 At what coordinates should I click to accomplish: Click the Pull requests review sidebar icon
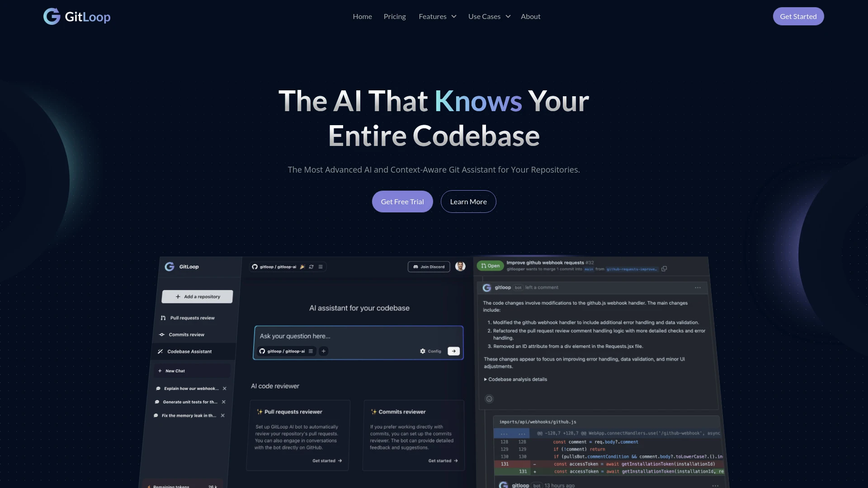[x=163, y=318]
